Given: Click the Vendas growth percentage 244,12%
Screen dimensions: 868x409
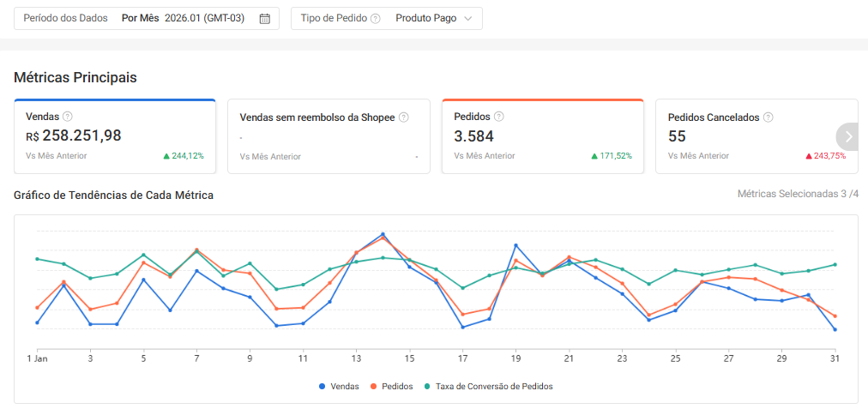Looking at the screenshot, I should tap(184, 156).
